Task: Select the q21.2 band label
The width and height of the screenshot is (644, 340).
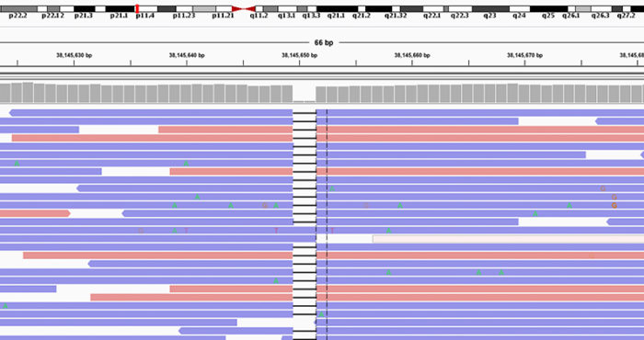Action: point(361,16)
